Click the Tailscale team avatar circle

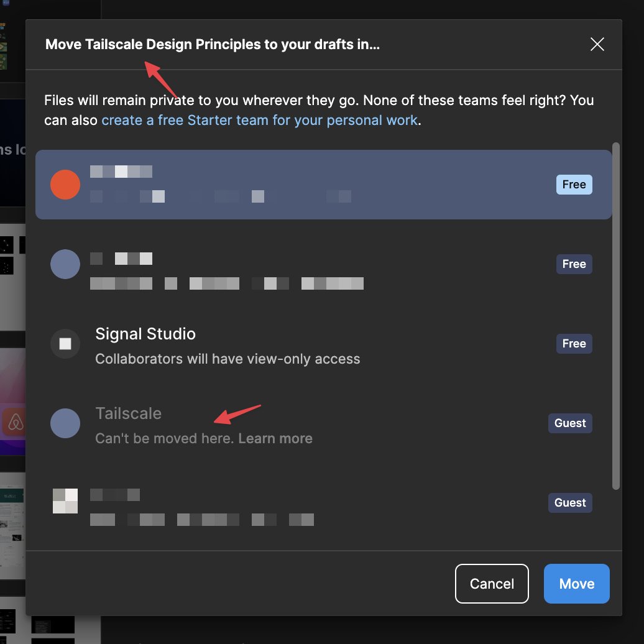(65, 423)
